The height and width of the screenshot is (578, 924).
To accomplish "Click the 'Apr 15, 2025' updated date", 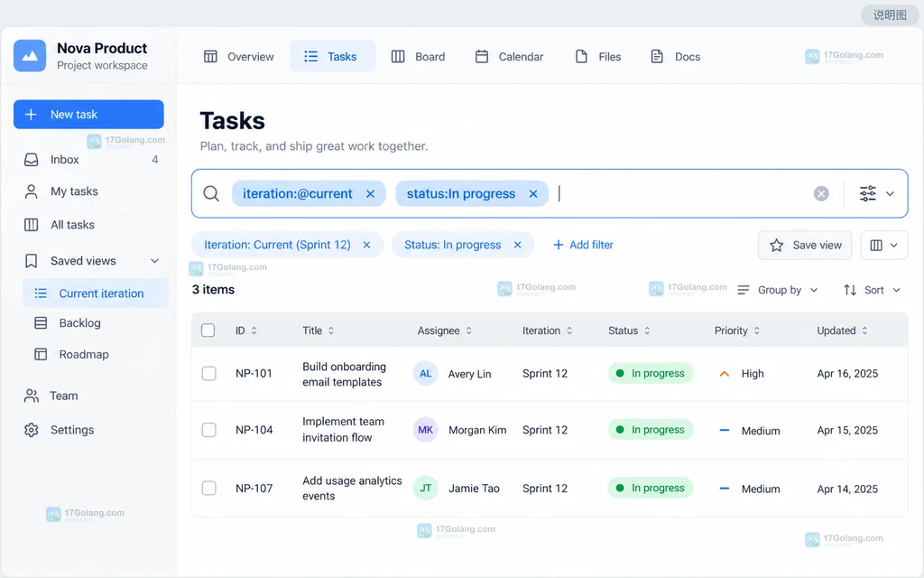I will [847, 430].
